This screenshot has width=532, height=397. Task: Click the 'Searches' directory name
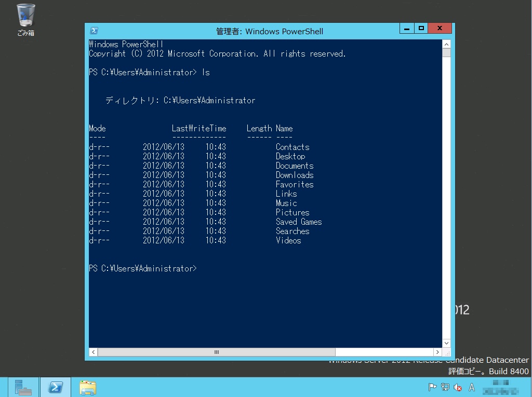point(292,231)
